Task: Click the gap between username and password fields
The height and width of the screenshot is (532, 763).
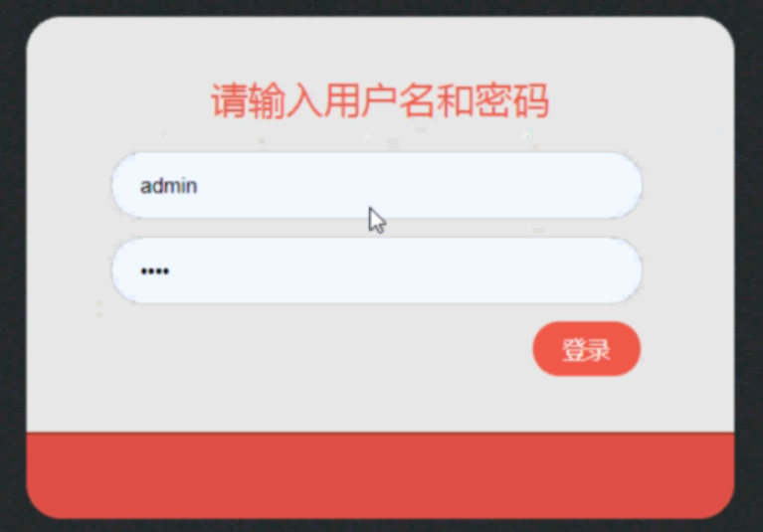Action: pyautogui.click(x=377, y=228)
